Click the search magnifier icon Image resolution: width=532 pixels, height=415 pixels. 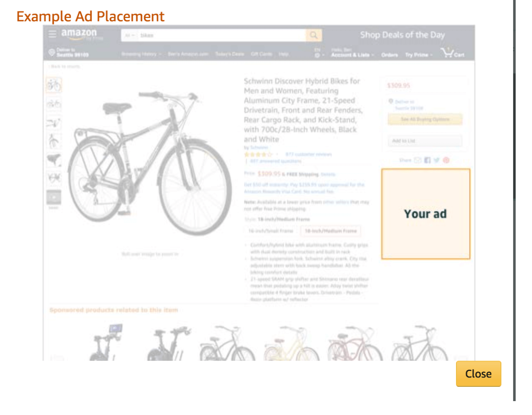(314, 35)
